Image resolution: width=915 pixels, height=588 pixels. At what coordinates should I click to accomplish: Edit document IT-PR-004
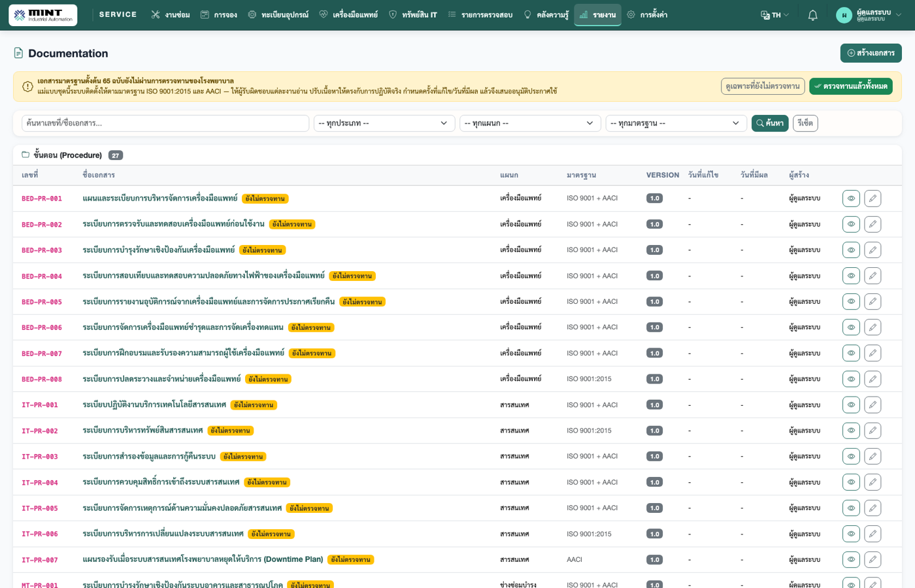[x=873, y=482]
